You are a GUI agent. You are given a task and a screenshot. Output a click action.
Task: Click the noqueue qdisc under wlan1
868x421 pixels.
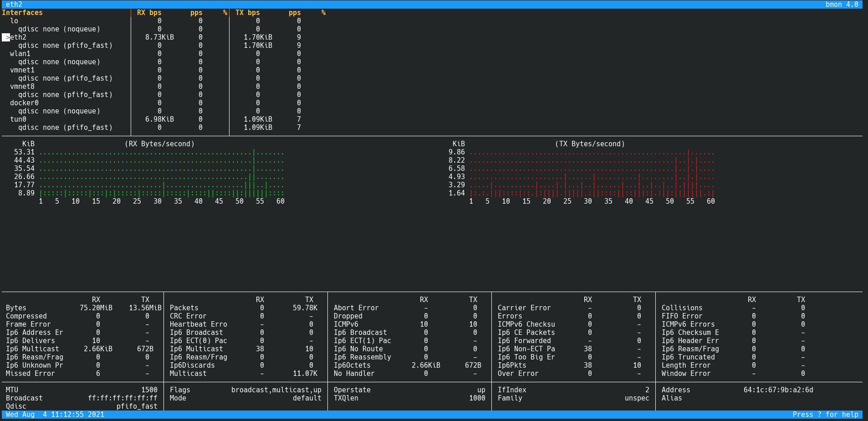pyautogui.click(x=59, y=62)
